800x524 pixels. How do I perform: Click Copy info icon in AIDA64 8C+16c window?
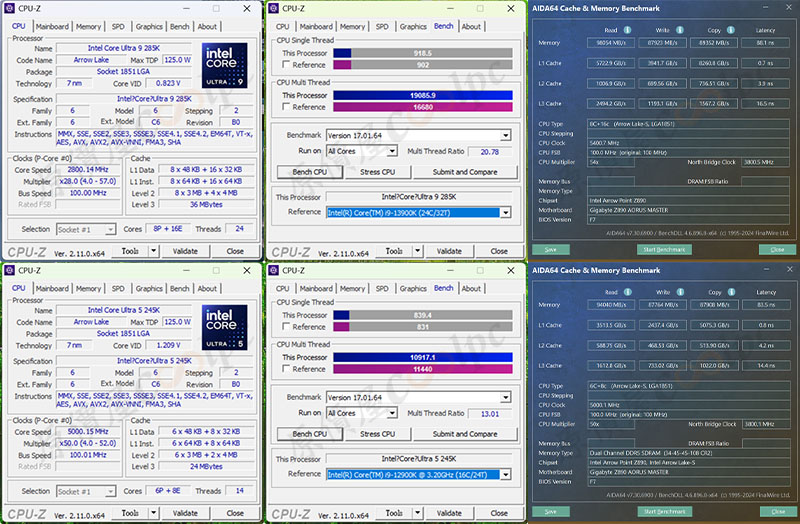tap(731, 30)
